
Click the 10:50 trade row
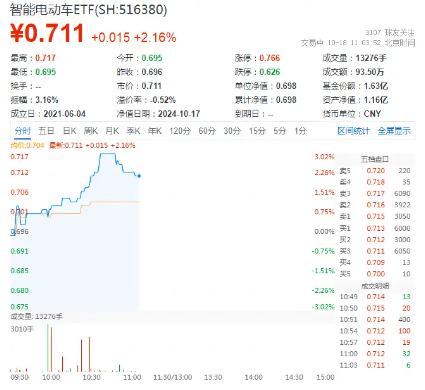tap(375, 308)
